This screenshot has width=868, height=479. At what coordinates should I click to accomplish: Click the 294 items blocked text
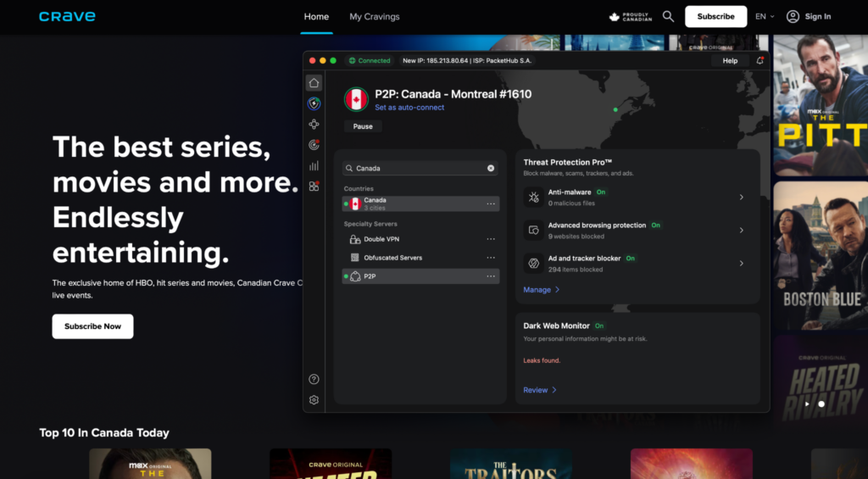click(576, 270)
